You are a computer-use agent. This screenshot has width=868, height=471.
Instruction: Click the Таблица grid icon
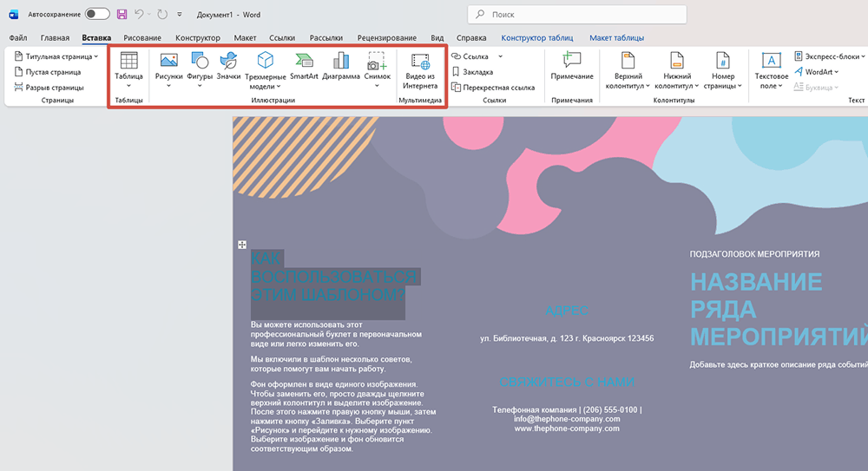pos(129,61)
